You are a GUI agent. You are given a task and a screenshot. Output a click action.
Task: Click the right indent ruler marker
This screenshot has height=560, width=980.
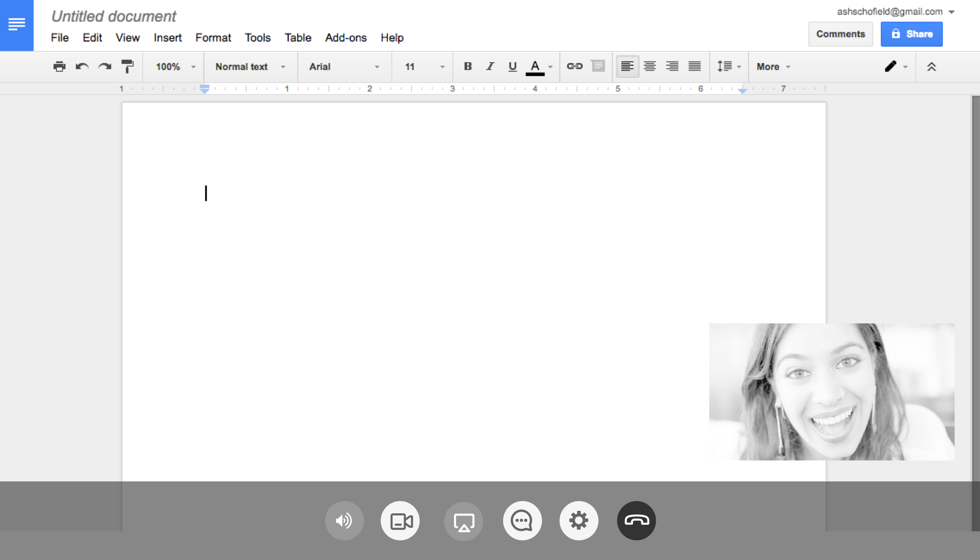pyautogui.click(x=742, y=90)
